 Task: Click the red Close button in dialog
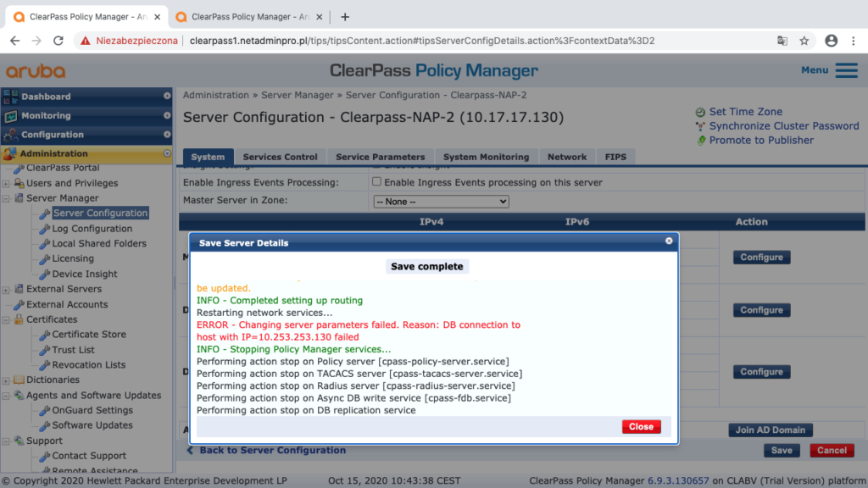[641, 427]
